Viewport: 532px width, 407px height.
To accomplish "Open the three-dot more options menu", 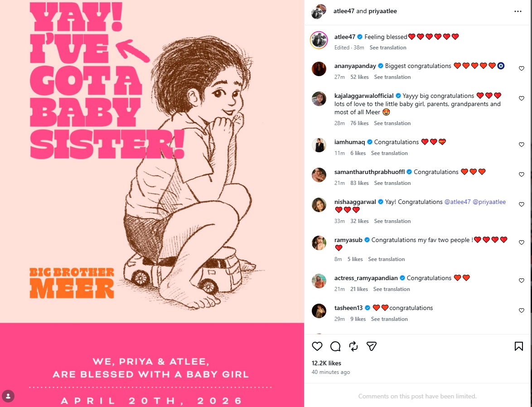I will [518, 11].
